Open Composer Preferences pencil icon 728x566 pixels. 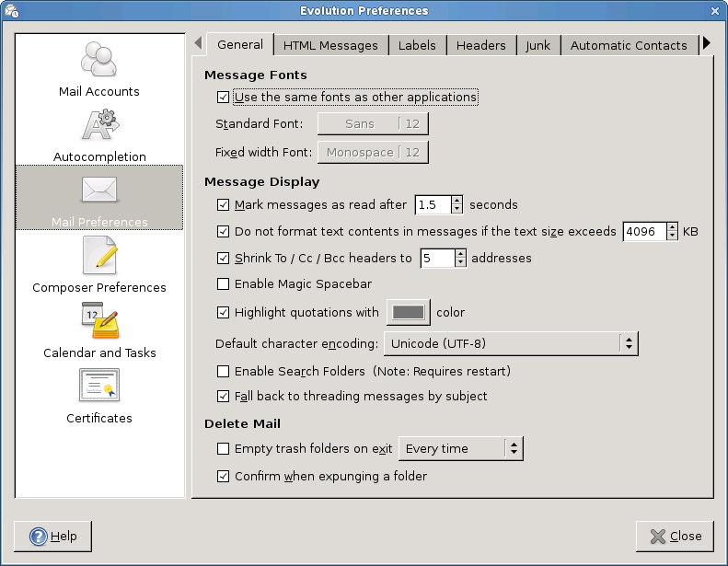[x=99, y=255]
